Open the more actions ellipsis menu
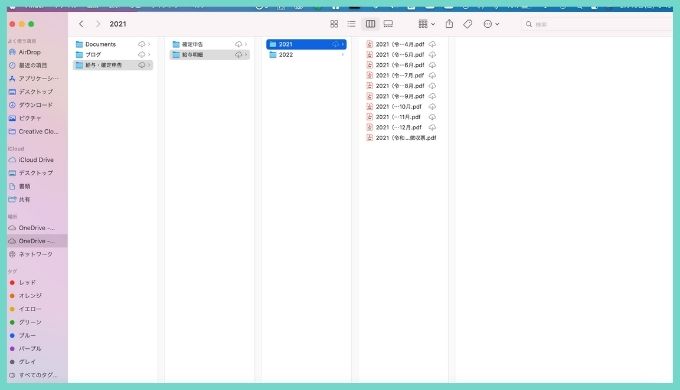 [x=491, y=24]
